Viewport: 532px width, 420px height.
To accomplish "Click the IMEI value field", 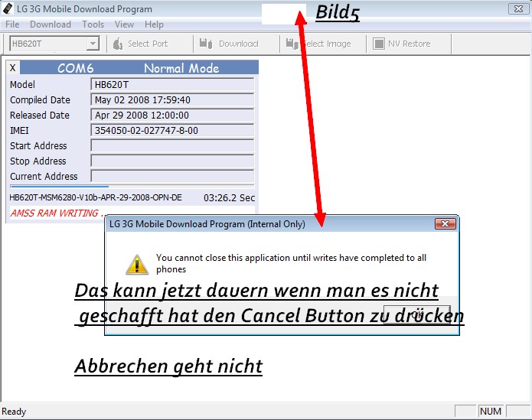I will 172,130.
